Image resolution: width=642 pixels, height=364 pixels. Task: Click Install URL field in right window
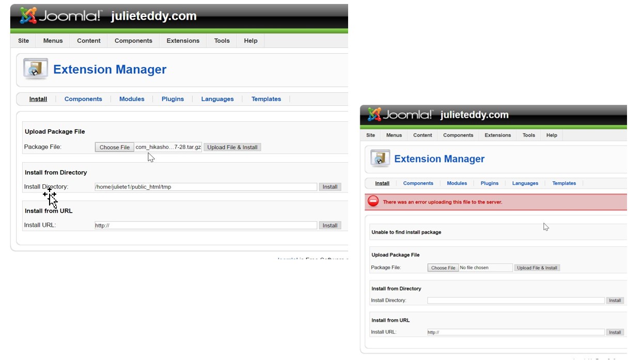(516, 333)
